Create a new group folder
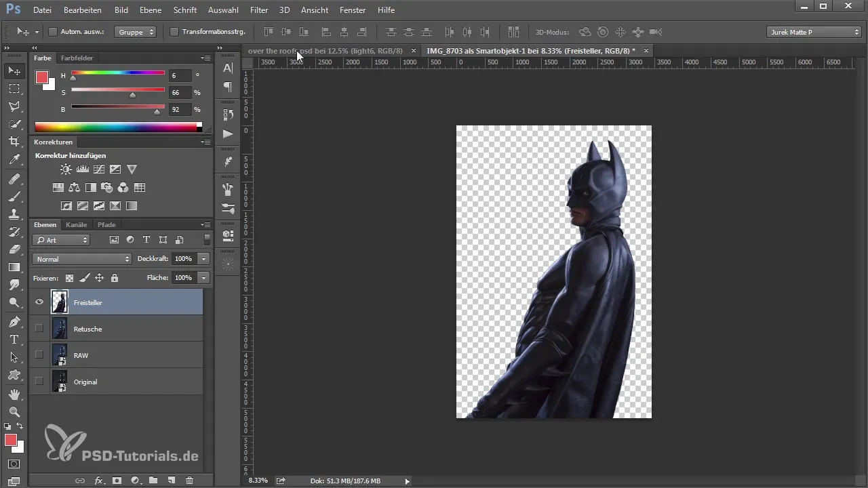 click(153, 481)
